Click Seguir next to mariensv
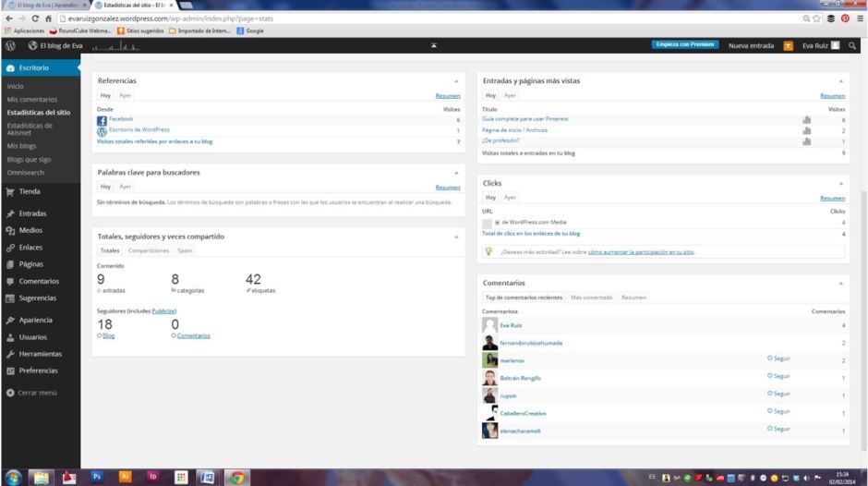 coord(778,358)
